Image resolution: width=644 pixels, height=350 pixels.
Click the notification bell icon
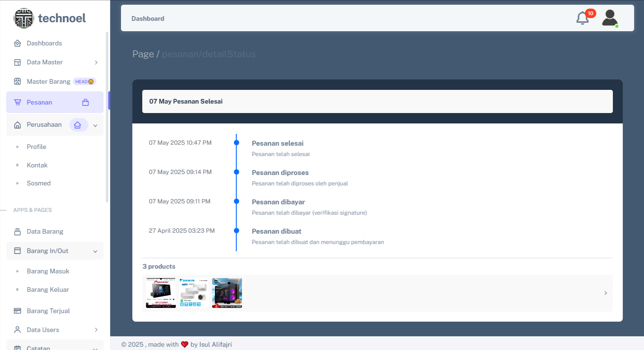(583, 18)
